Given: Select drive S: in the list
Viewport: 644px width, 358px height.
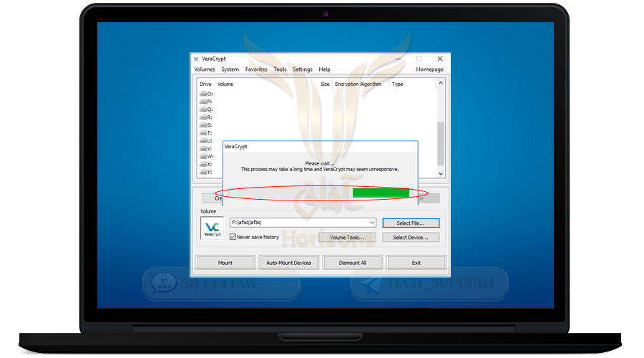Looking at the screenshot, I should click(206, 125).
